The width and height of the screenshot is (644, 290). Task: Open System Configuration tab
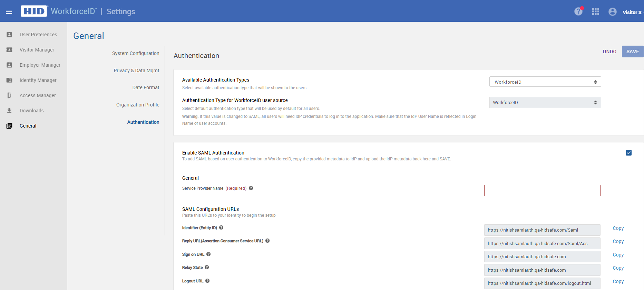[x=136, y=53]
